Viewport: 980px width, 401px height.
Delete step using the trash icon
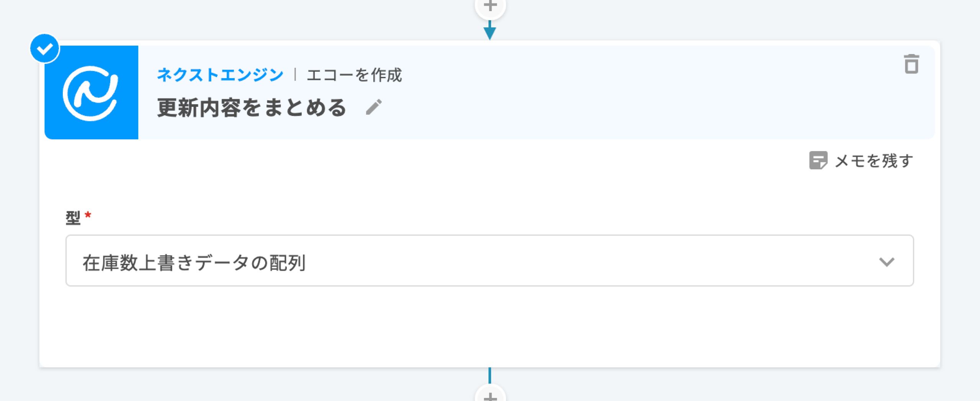[911, 64]
